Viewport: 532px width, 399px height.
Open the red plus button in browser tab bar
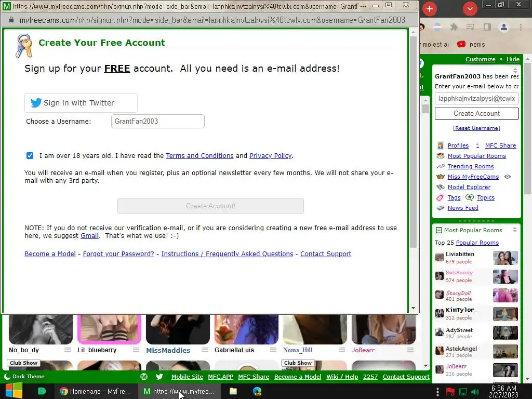[430, 8]
